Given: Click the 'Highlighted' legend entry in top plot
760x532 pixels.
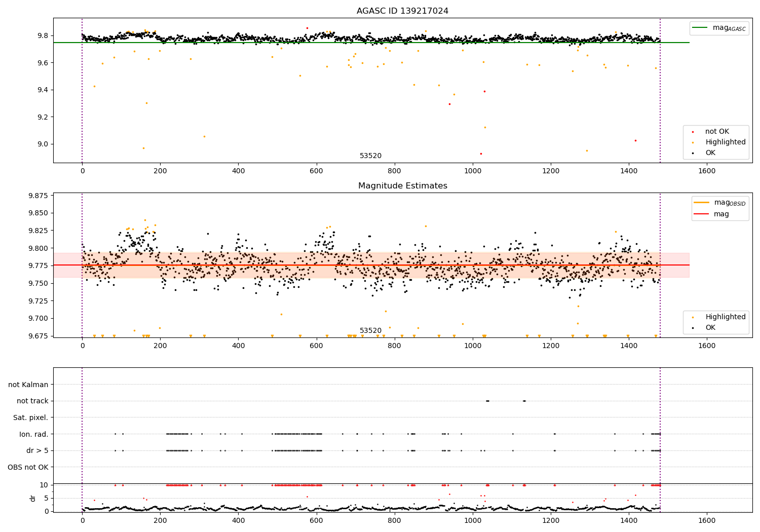Looking at the screenshot, I should pyautogui.click(x=726, y=142).
